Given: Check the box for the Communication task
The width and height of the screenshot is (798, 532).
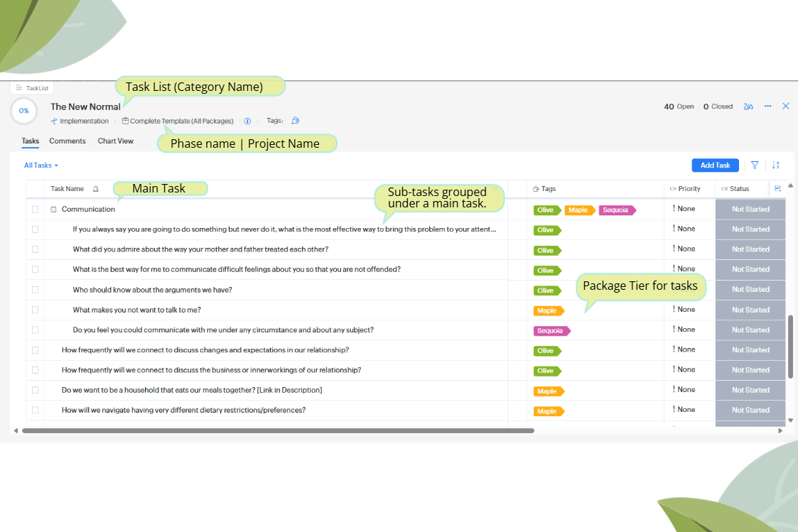Looking at the screenshot, I should click(35, 210).
